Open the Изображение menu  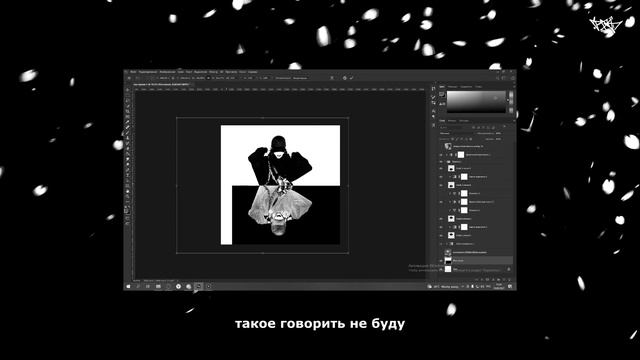click(x=167, y=71)
